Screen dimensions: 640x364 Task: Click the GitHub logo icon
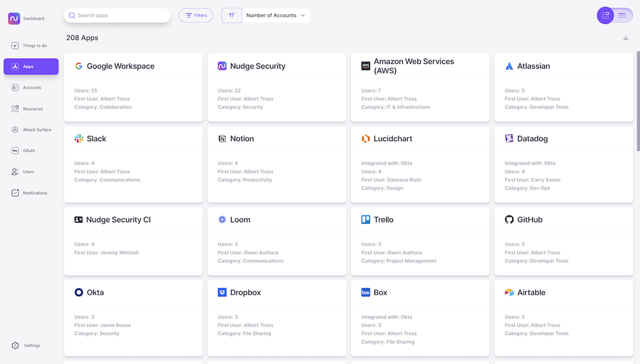tap(509, 220)
